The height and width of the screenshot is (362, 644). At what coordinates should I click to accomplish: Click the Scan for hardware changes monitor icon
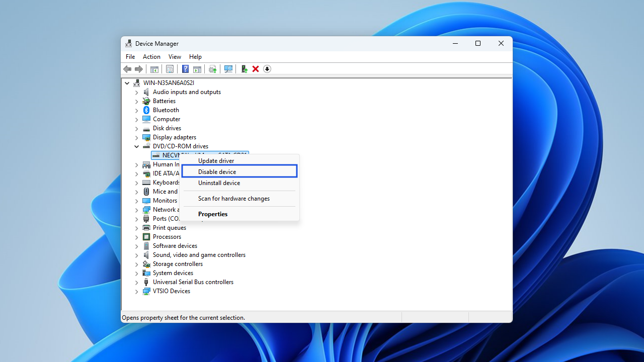pyautogui.click(x=228, y=69)
